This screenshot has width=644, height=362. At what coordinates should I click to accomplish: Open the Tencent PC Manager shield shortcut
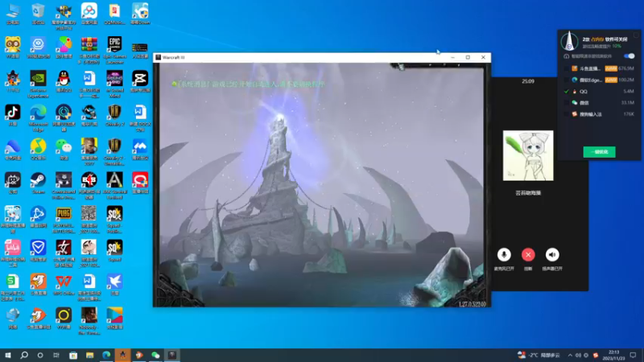[38, 251]
